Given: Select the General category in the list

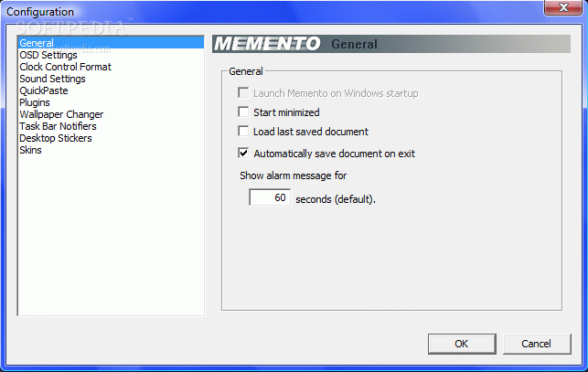Looking at the screenshot, I should [x=111, y=43].
